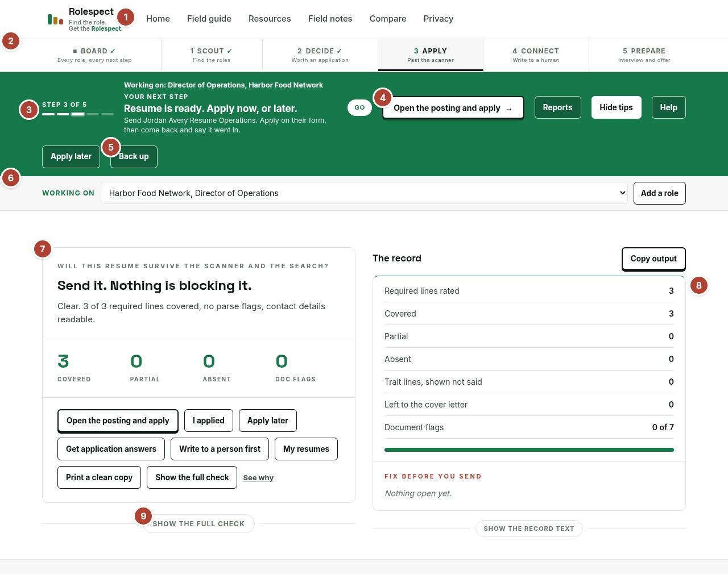
Task: Click the Document flags row
Action: 529,427
